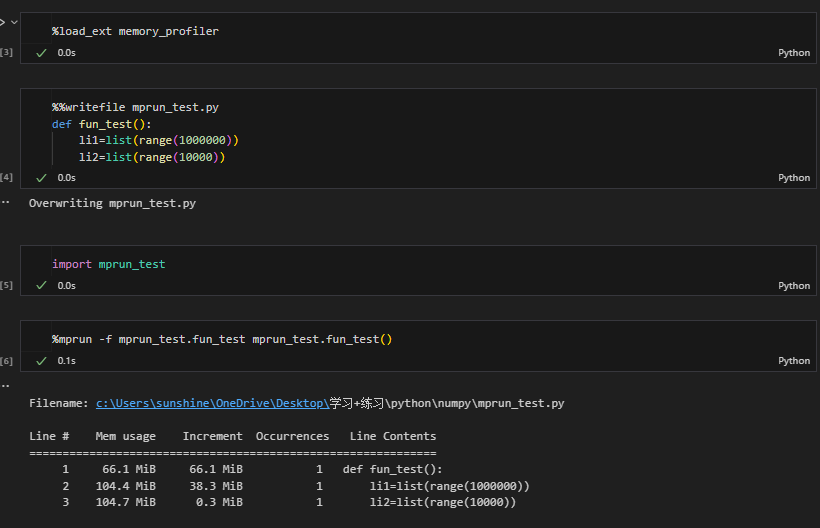This screenshot has height=528, width=820.
Task: Click 38.3 MiB increment value
Action: pos(216,486)
